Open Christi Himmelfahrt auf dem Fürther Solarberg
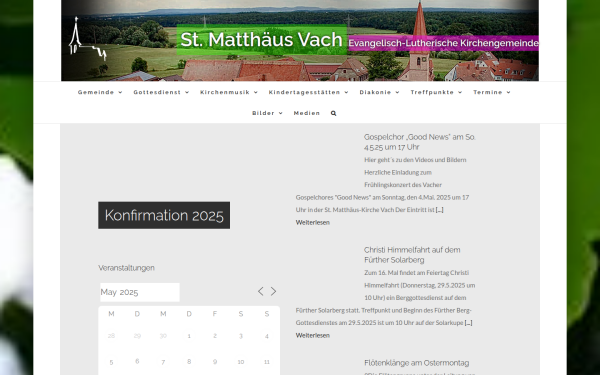Screen dimensions: 600x375 tap(412, 255)
